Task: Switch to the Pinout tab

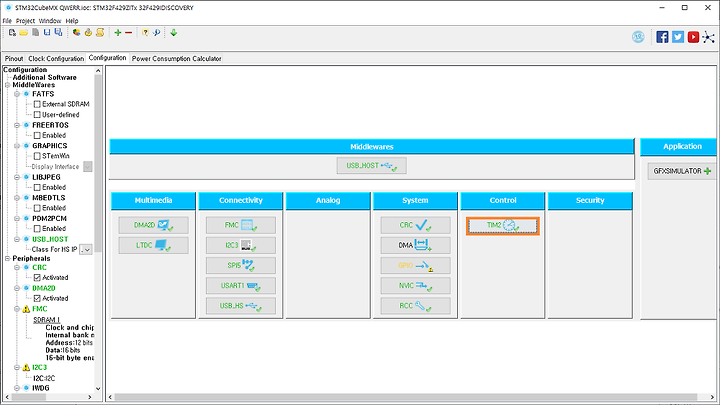Action: click(14, 59)
